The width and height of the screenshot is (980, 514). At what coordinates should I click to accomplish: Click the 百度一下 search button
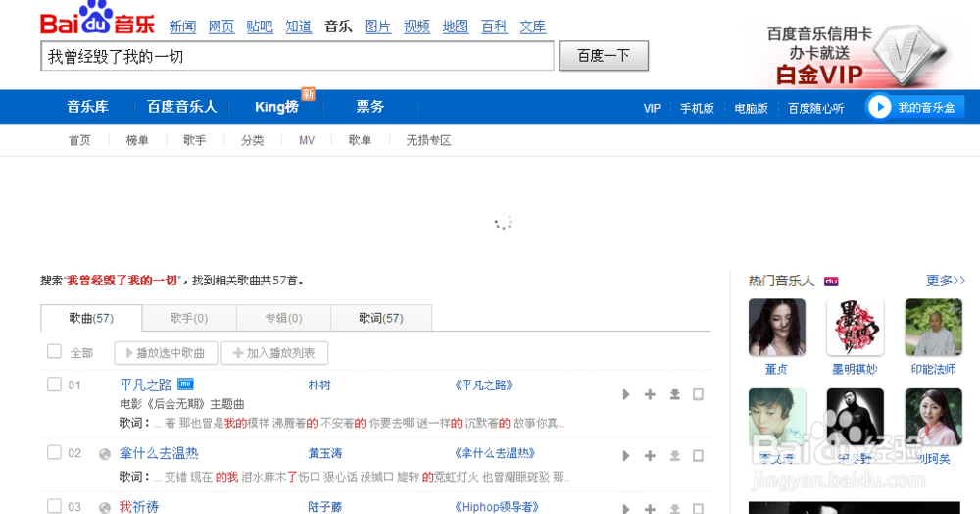603,56
